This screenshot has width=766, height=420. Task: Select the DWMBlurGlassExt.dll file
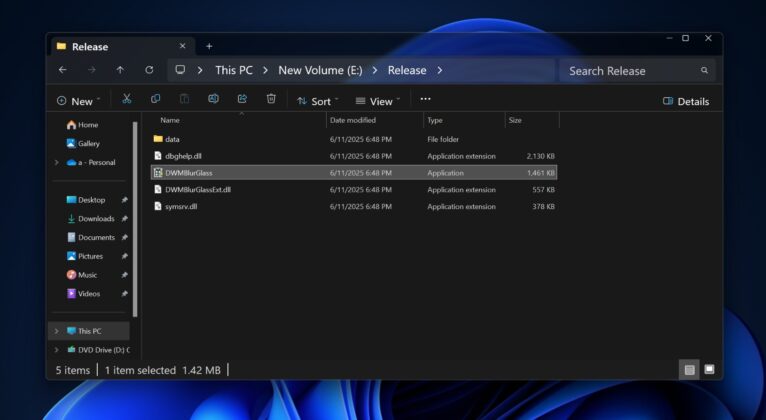pyautogui.click(x=198, y=189)
